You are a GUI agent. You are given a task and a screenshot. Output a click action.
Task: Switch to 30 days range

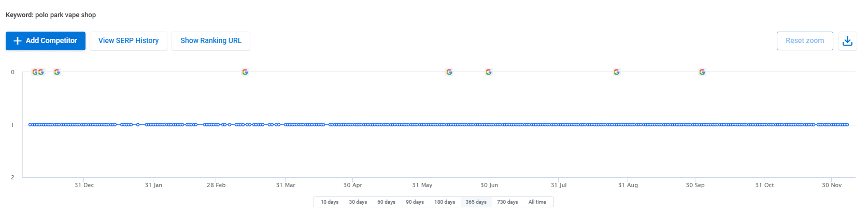tap(358, 202)
